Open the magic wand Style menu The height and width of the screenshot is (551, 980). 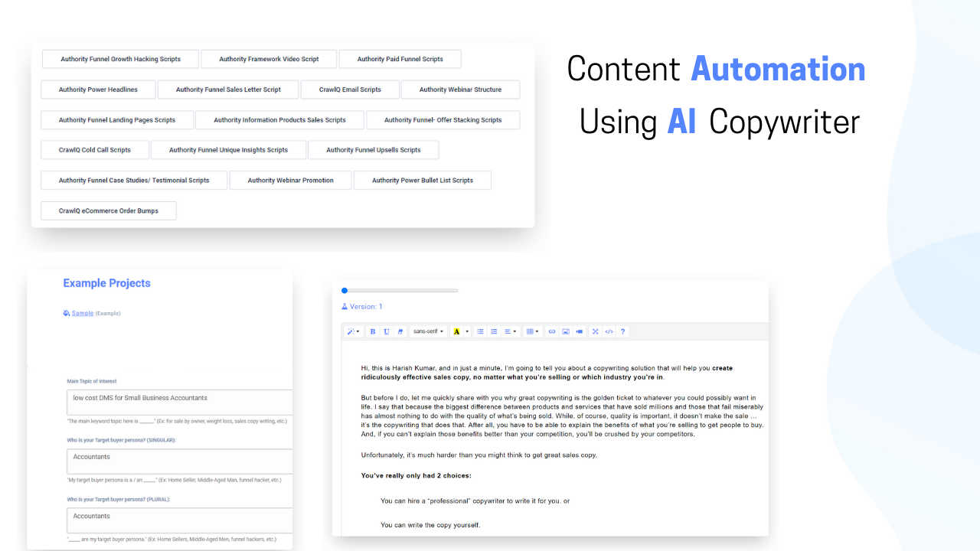[x=353, y=331]
